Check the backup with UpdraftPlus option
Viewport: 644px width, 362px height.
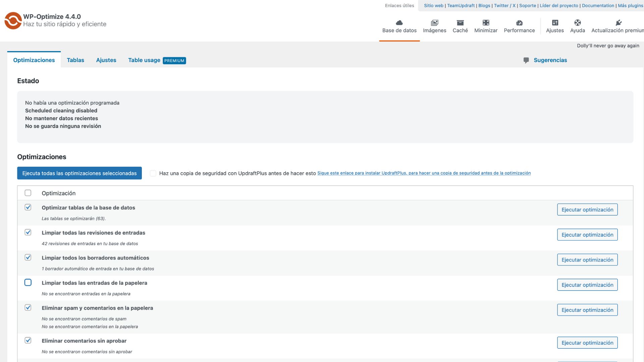[x=153, y=173]
